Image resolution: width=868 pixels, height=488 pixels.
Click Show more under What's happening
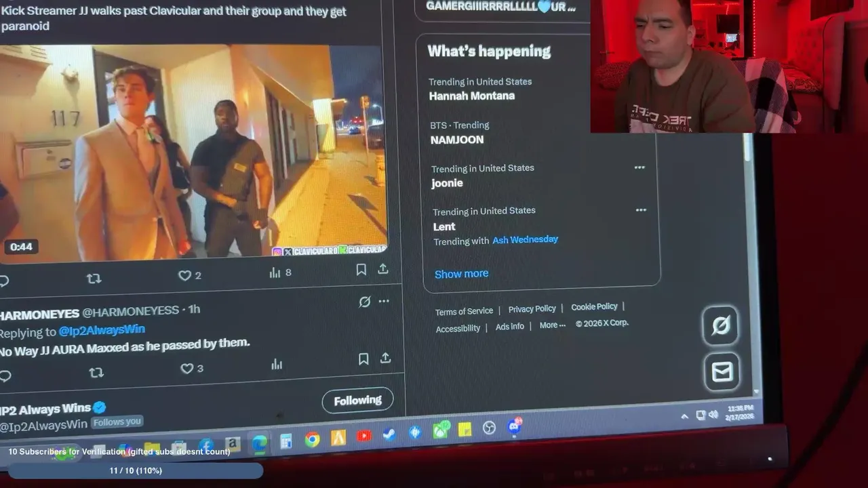click(x=461, y=274)
